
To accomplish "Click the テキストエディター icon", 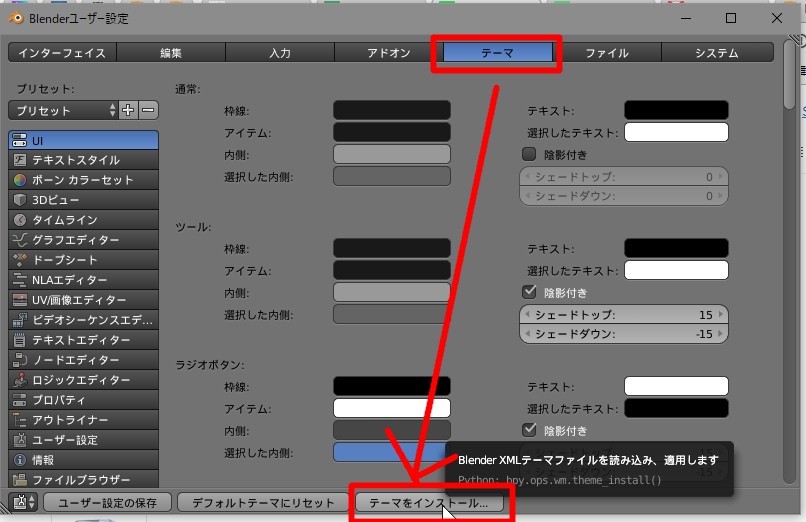I will click(20, 340).
